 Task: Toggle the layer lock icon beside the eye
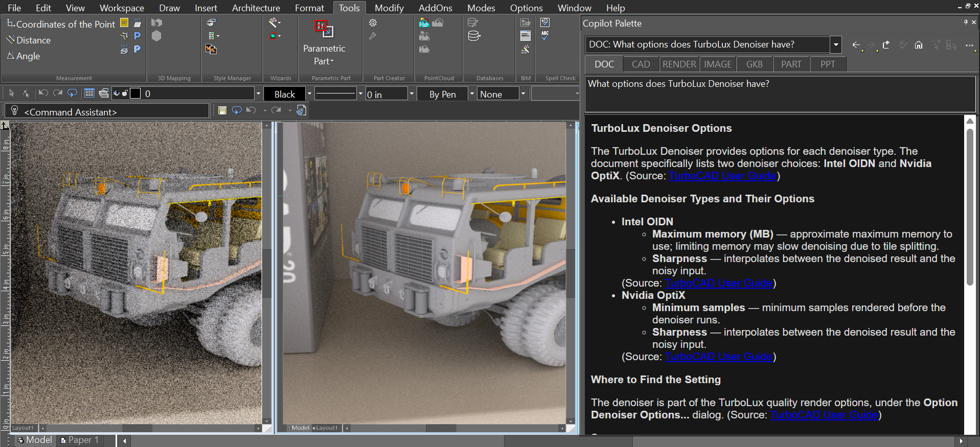125,93
